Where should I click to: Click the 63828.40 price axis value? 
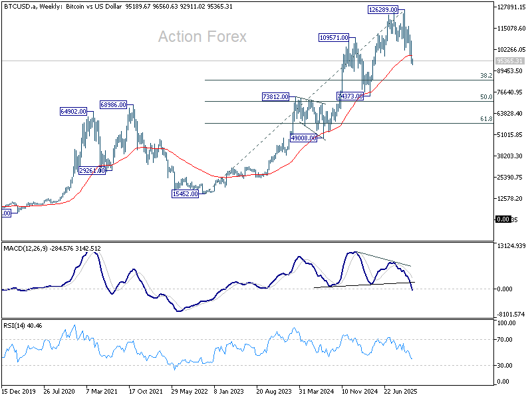[509, 113]
